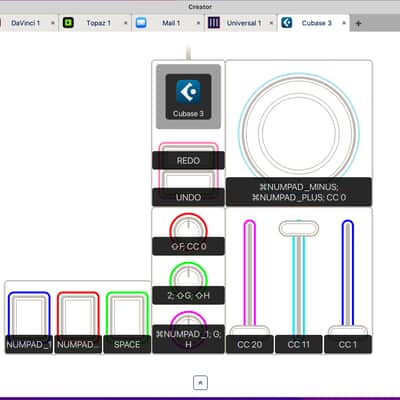
Task: Click the UNDO label
Action: [188, 197]
